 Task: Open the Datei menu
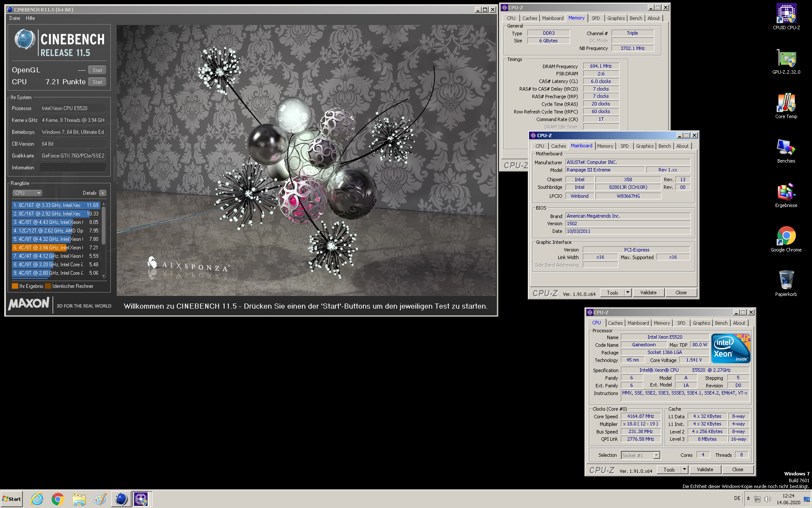pyautogui.click(x=15, y=18)
